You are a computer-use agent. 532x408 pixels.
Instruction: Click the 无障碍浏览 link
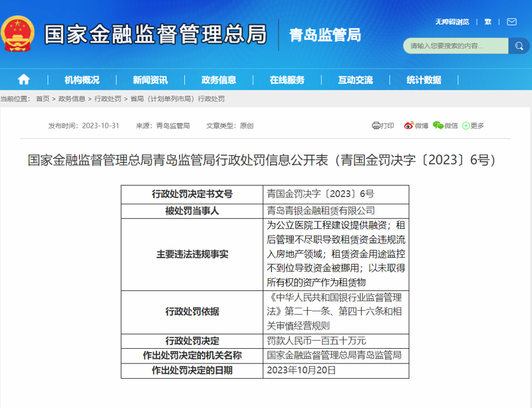452,22
